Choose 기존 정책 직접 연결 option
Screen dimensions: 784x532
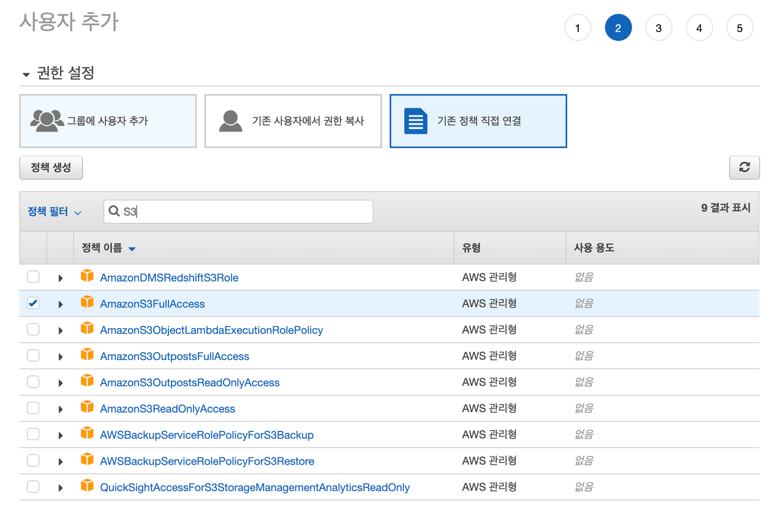click(478, 121)
